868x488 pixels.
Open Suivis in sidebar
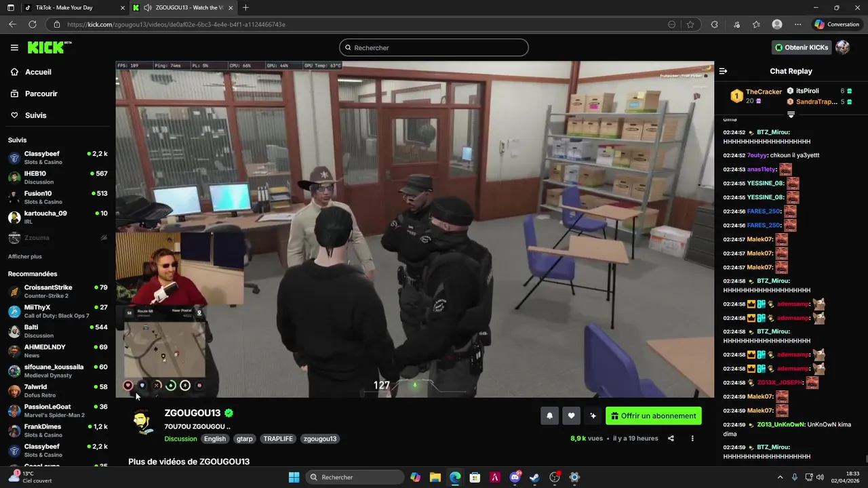click(x=36, y=115)
